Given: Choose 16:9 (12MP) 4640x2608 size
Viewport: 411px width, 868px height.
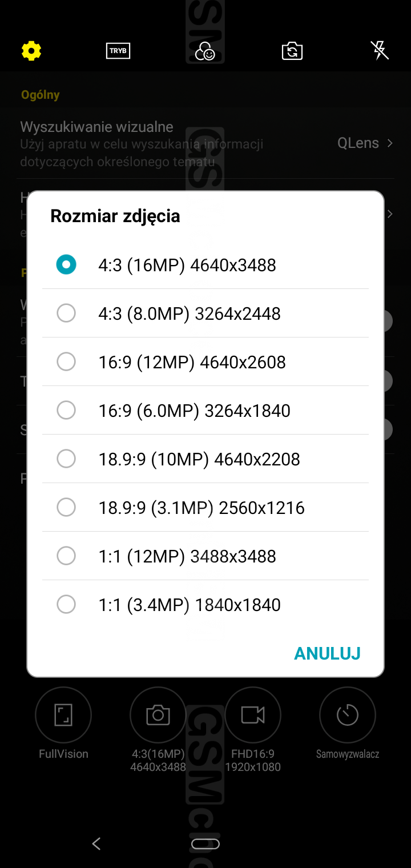Looking at the screenshot, I should [192, 362].
